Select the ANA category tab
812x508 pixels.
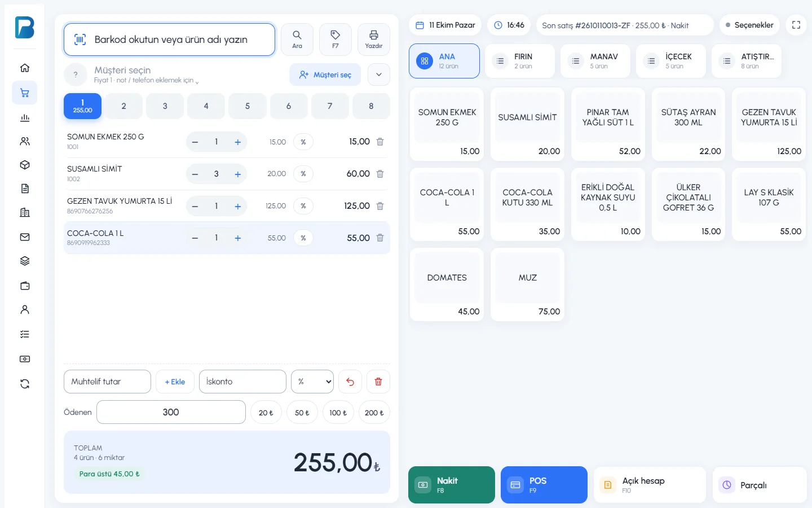point(444,61)
